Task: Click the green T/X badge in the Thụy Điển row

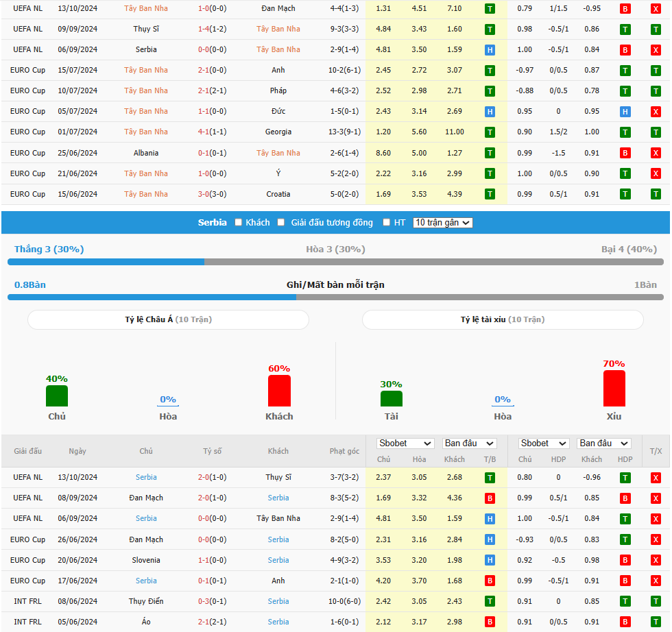Action: (656, 602)
